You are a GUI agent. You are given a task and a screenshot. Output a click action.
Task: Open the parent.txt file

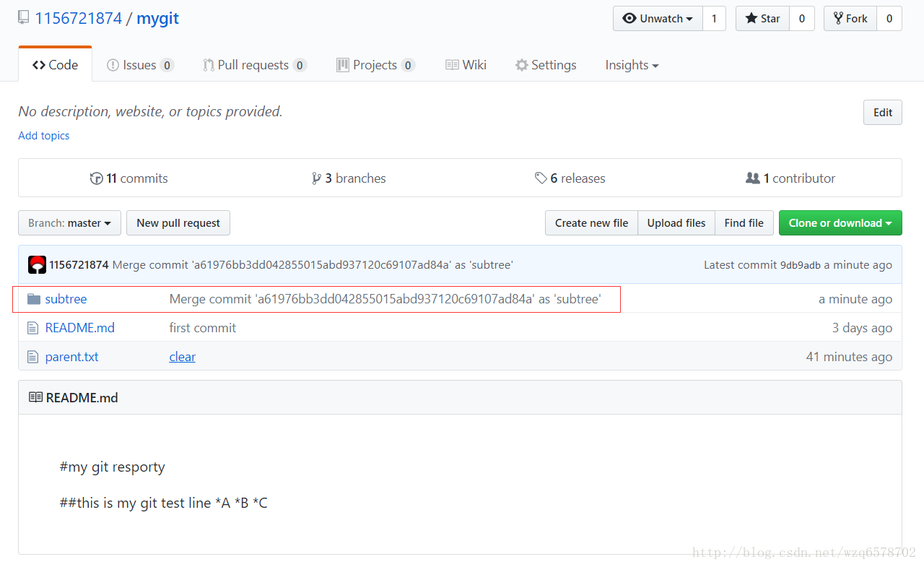pyautogui.click(x=71, y=357)
